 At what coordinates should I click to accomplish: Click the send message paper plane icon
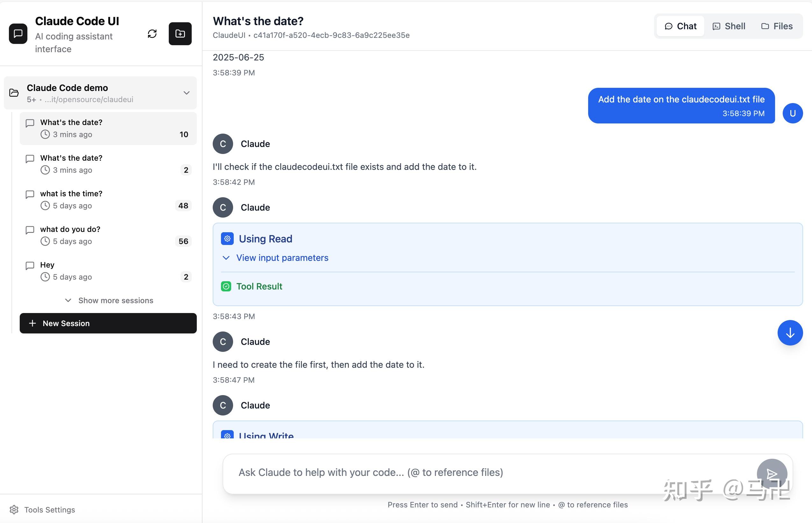click(772, 474)
